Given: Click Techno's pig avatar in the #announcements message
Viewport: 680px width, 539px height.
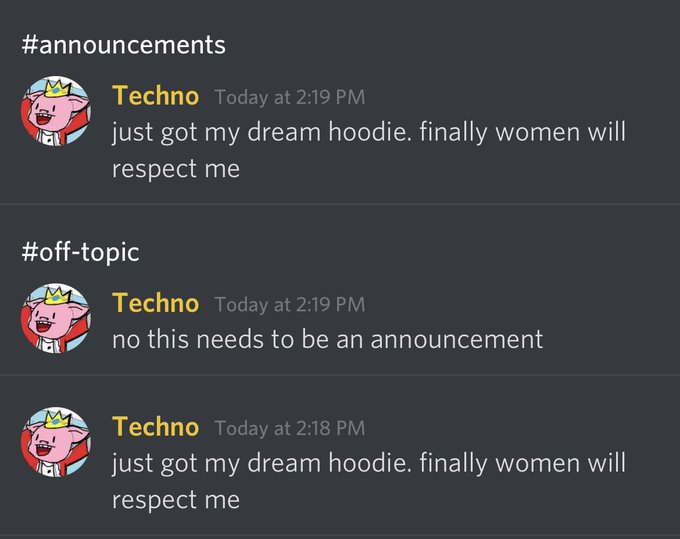Looking at the screenshot, I should pos(56,111).
